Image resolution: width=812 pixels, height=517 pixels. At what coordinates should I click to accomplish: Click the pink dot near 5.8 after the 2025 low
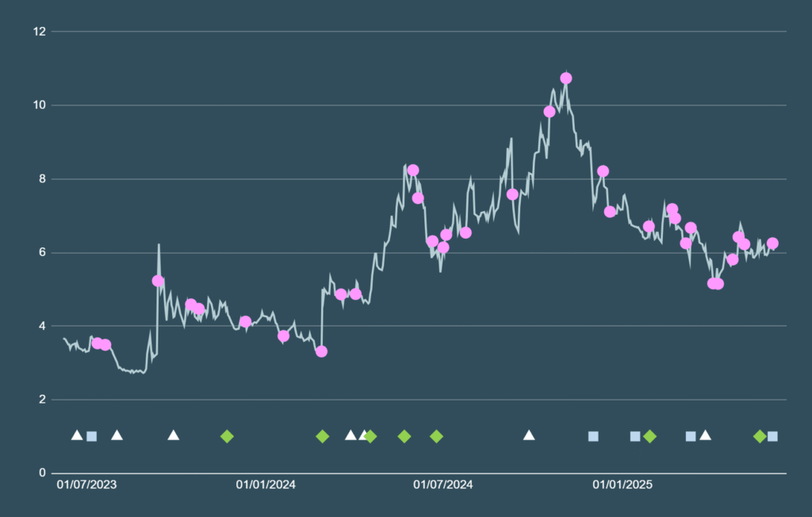[x=733, y=259]
